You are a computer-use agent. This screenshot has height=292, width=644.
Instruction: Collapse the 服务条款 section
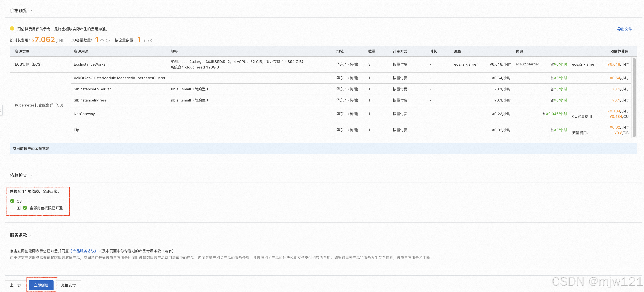tap(31, 235)
